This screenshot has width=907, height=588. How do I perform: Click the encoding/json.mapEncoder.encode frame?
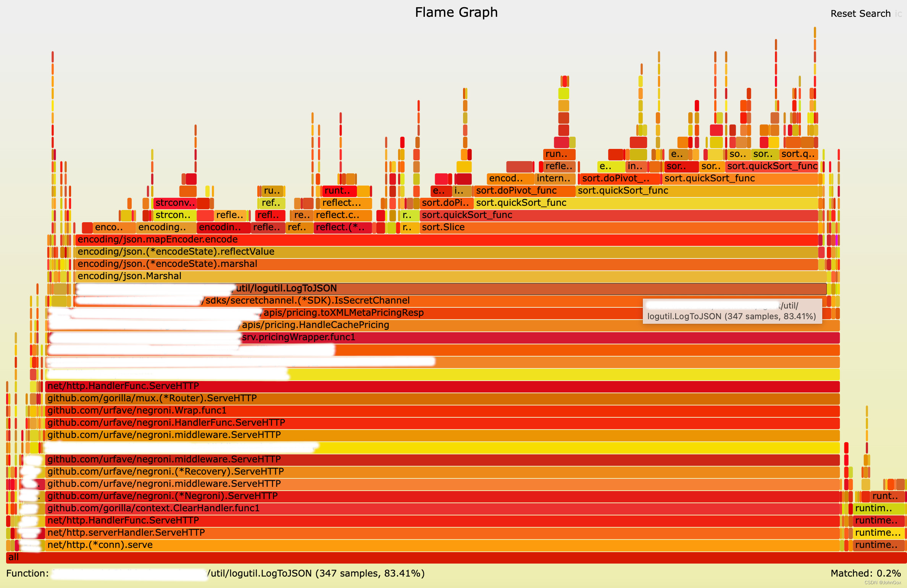point(447,239)
